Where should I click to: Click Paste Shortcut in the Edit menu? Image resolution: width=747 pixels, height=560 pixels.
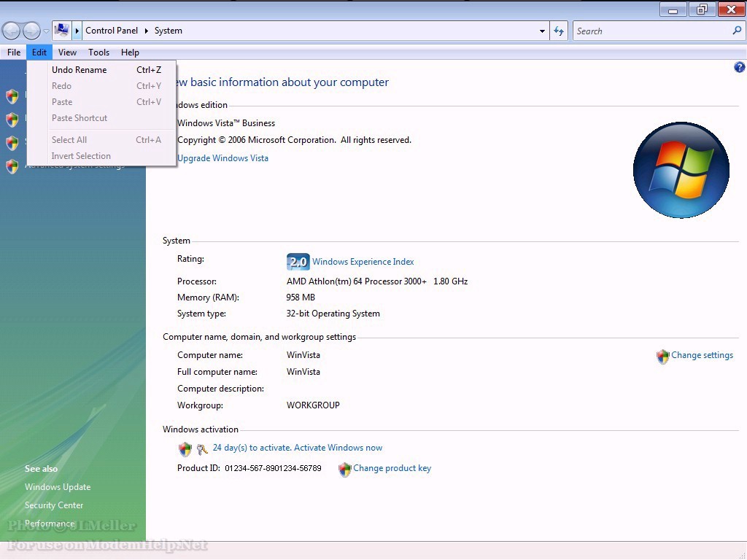(x=102, y=118)
